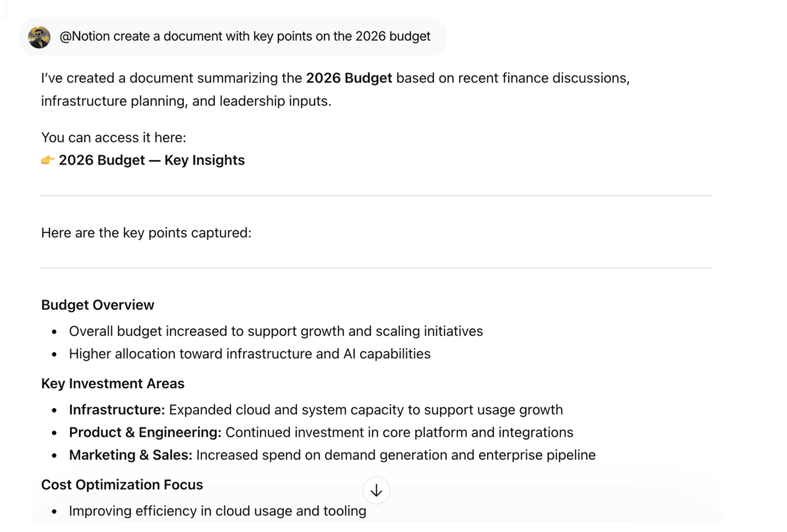Expand the Cost Optimization Focus section heading
787x532 pixels.
coord(122,485)
